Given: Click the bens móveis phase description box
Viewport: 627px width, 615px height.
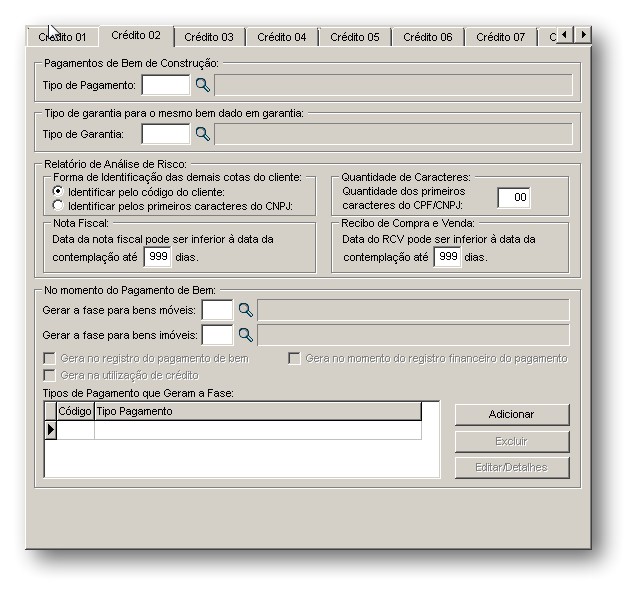Looking at the screenshot, I should 413,310.
